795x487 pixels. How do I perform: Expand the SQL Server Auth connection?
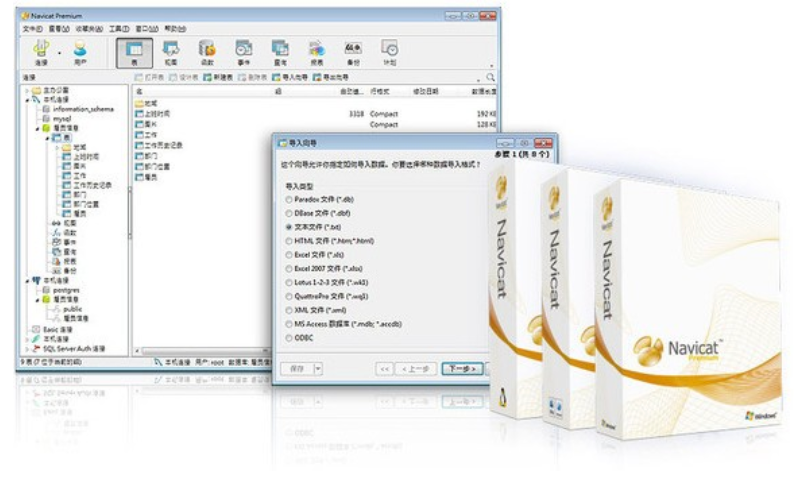pyautogui.click(x=27, y=349)
